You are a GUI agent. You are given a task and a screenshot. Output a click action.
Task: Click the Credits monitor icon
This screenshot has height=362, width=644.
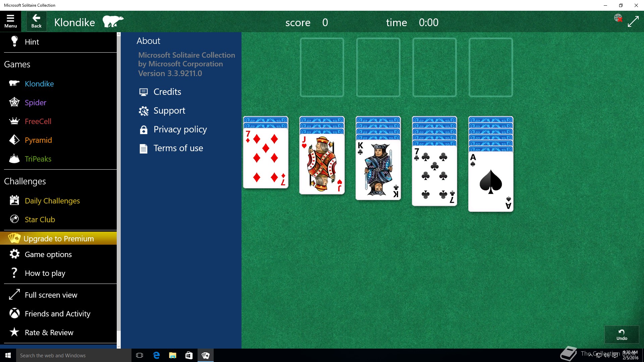(144, 92)
